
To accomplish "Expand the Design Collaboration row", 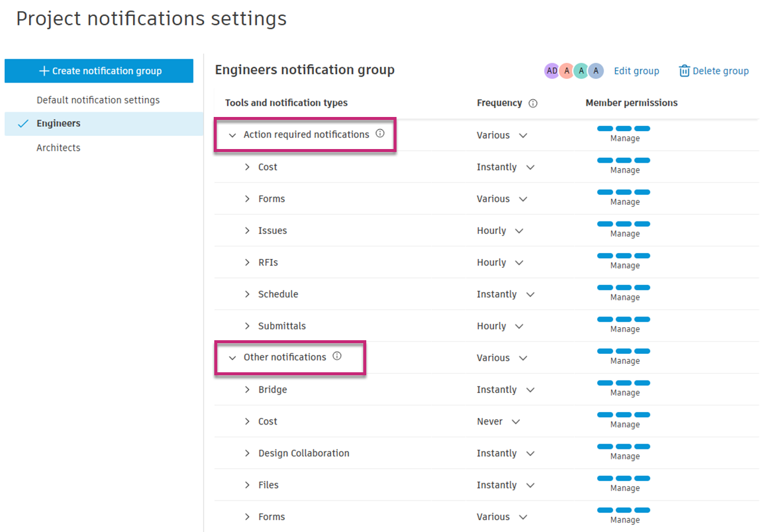I will (248, 453).
